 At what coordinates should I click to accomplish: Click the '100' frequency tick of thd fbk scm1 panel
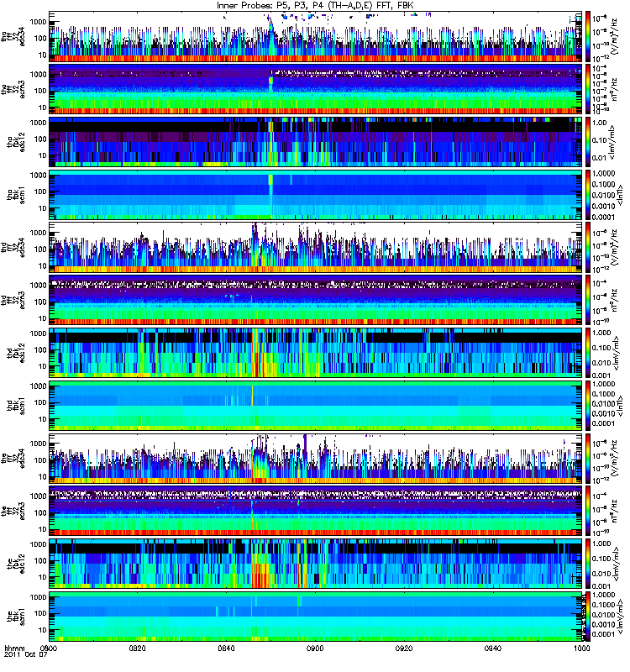click(41, 402)
